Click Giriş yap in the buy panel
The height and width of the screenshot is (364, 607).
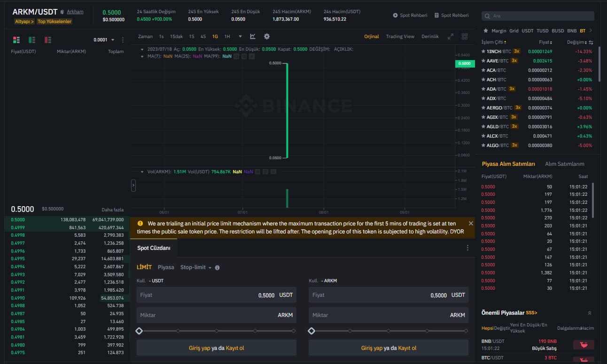tap(199, 348)
